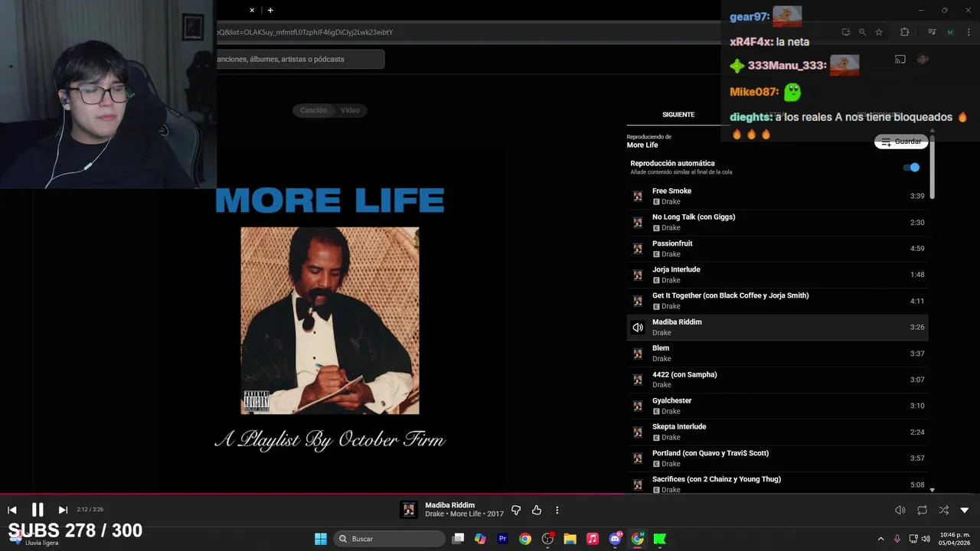Toggle shuffle in player bar
Screen dimensions: 980x551
coord(943,510)
